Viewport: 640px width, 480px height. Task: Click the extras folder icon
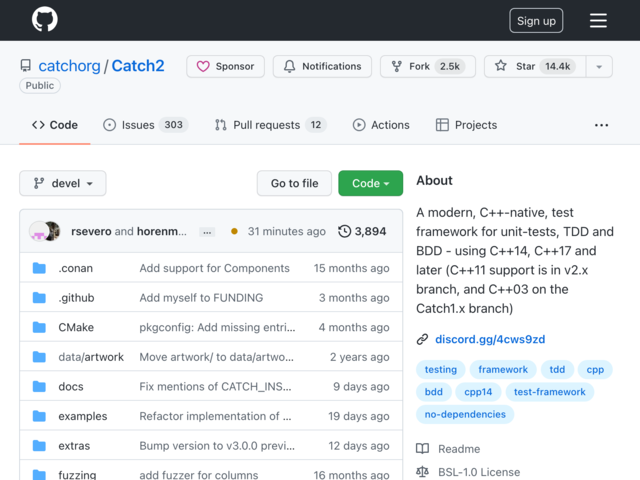(x=39, y=446)
